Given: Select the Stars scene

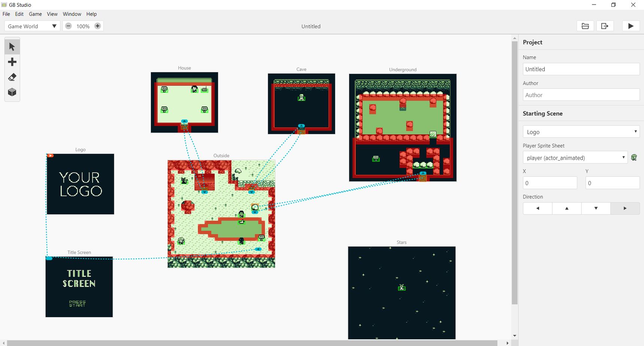Looking at the screenshot, I should coord(402,293).
